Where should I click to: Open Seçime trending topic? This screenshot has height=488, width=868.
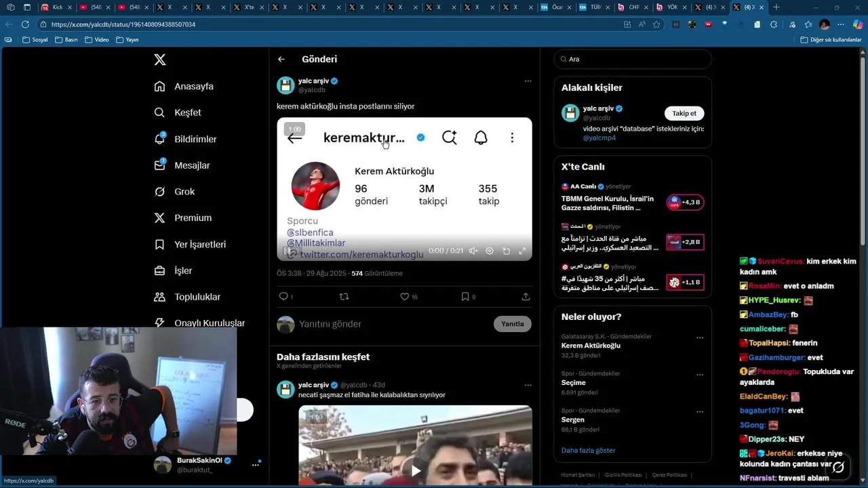click(x=573, y=383)
